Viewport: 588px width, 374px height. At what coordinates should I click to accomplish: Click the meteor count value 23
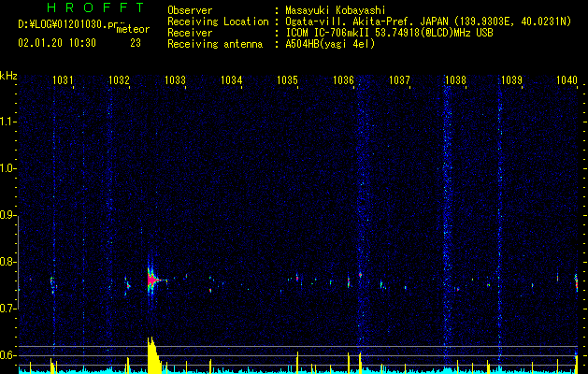point(136,43)
